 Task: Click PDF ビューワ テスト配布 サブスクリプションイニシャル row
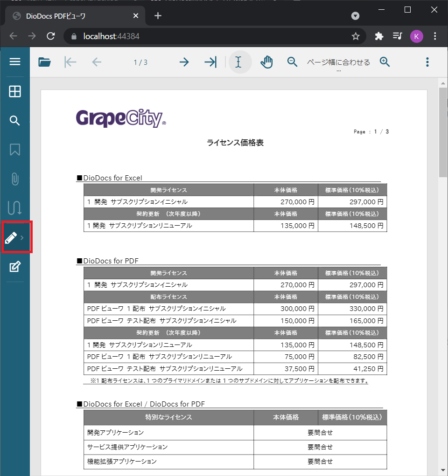click(235, 321)
